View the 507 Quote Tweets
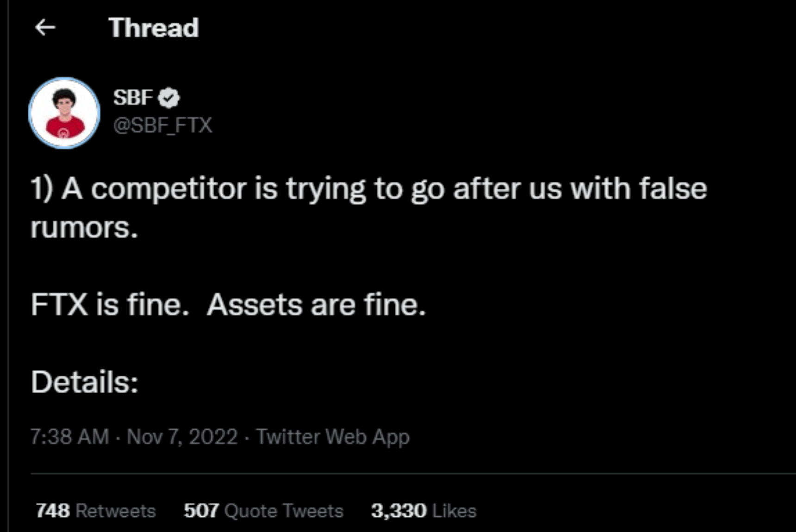Image resolution: width=796 pixels, height=532 pixels. pos(263,511)
